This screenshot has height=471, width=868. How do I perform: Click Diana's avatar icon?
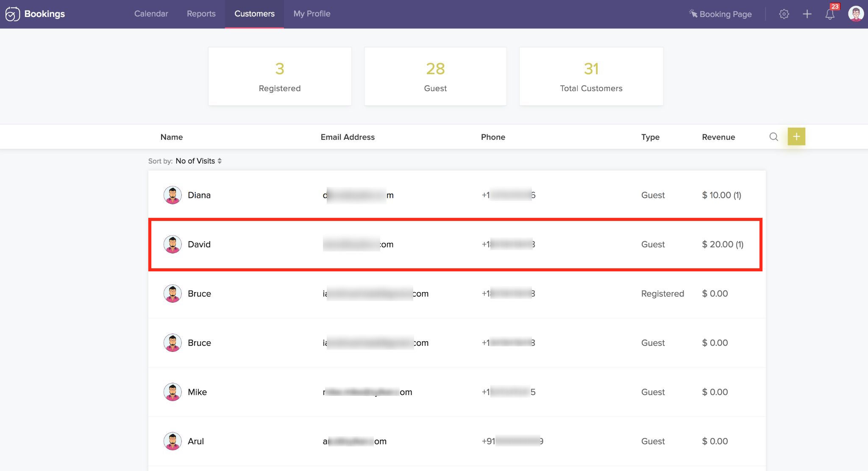172,195
